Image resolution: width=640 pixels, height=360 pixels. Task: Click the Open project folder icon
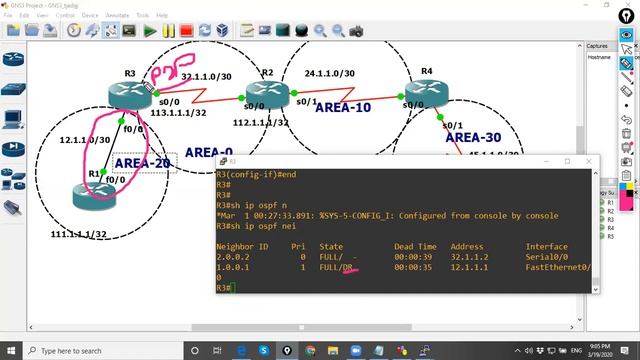coord(32,31)
